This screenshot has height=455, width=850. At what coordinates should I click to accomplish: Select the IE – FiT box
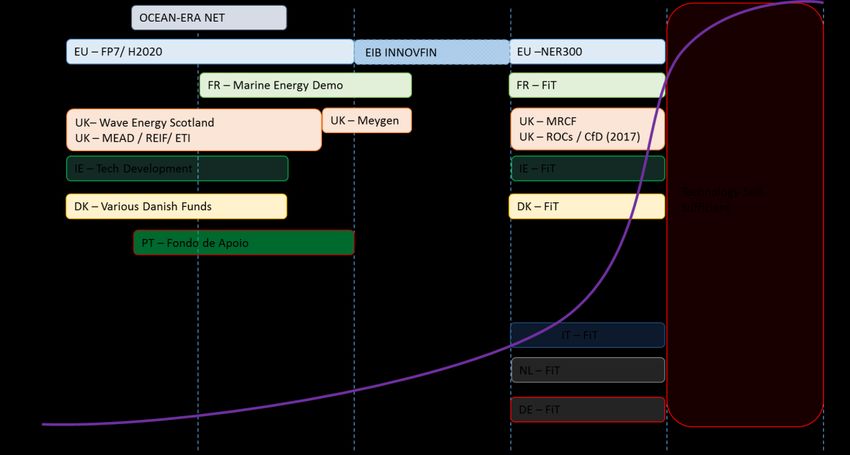click(x=588, y=168)
